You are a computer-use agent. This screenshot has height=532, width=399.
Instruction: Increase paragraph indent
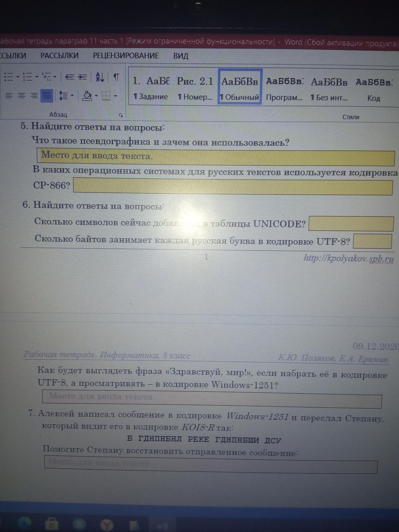[82, 77]
